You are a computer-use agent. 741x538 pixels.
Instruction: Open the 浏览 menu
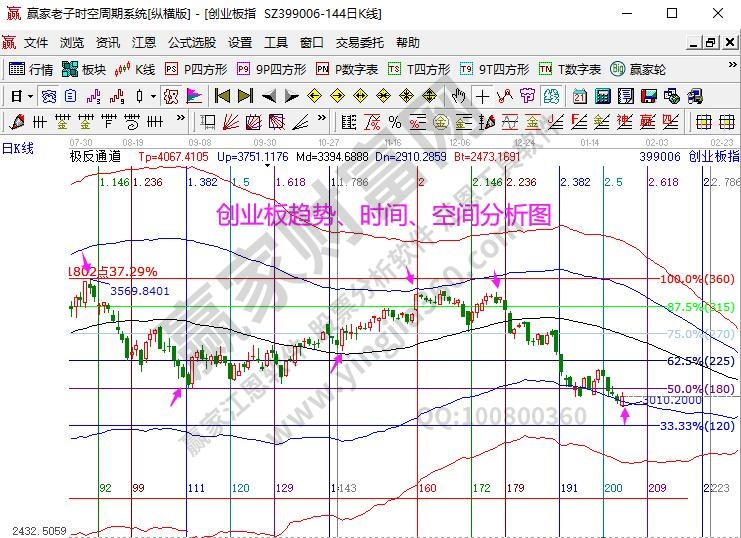pyautogui.click(x=72, y=43)
